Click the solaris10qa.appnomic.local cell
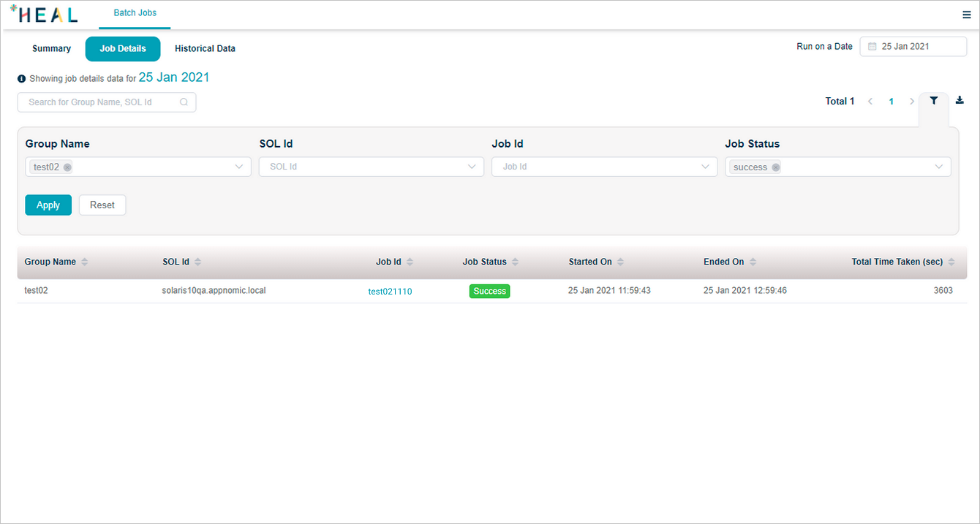 214,291
